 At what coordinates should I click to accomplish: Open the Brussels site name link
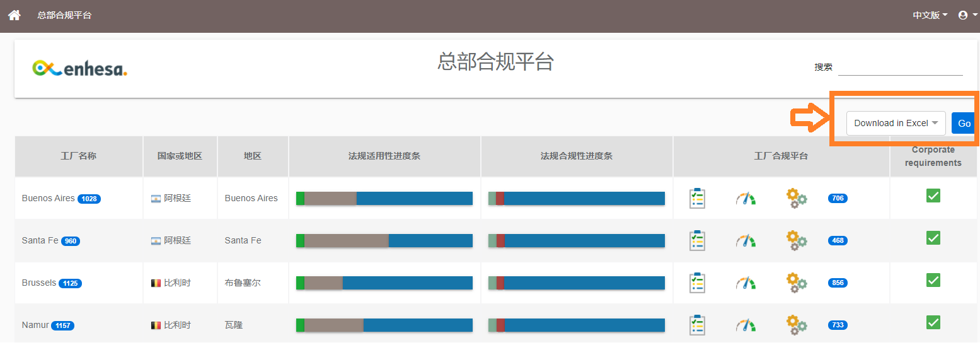point(39,283)
